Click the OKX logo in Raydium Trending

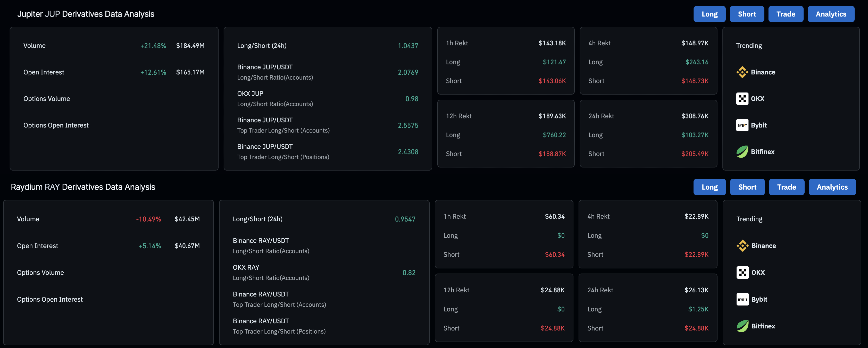tap(742, 273)
